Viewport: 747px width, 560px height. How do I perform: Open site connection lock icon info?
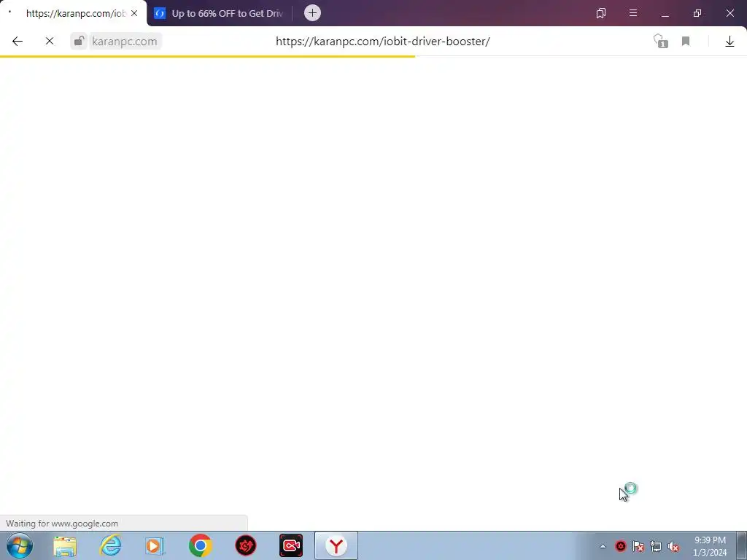click(x=79, y=42)
